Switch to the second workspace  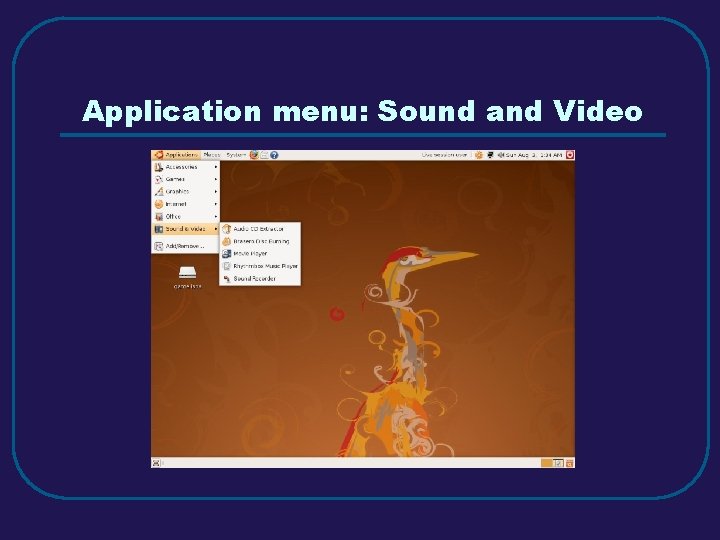558,463
